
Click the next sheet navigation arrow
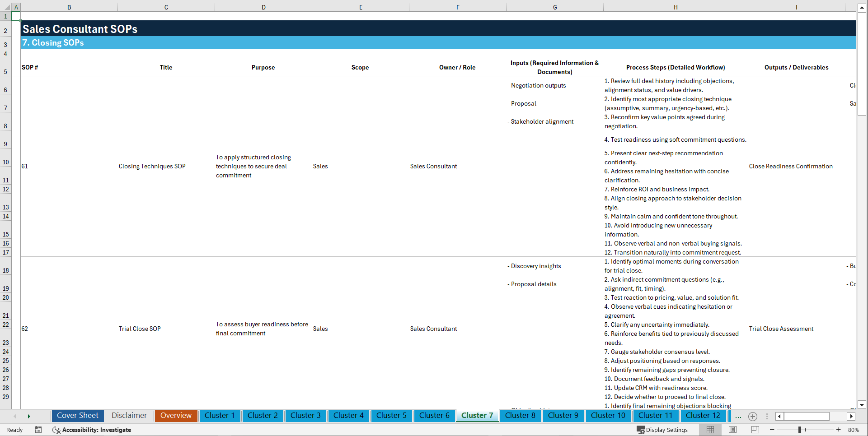[x=29, y=416]
